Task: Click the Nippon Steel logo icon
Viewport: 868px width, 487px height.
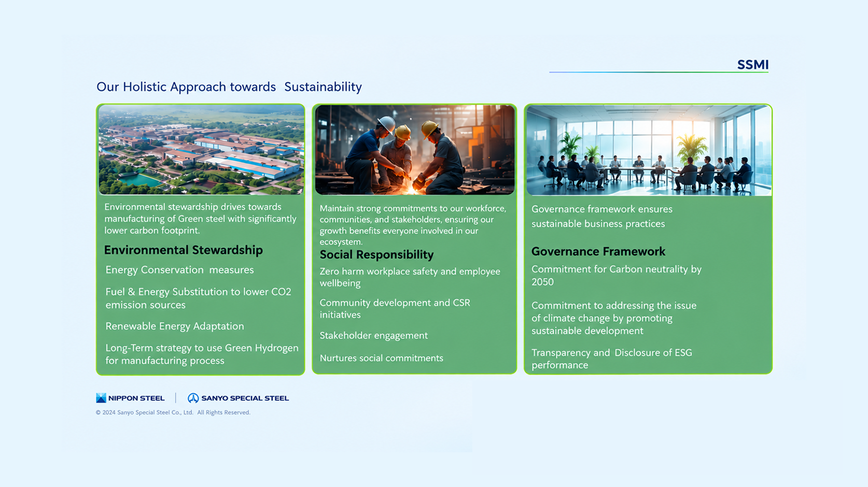Action: (101, 398)
